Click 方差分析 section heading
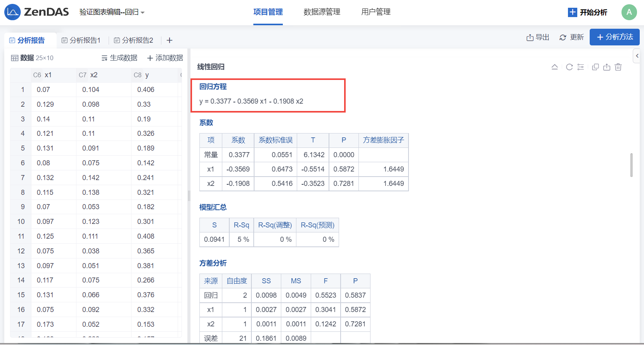 pyautogui.click(x=213, y=263)
